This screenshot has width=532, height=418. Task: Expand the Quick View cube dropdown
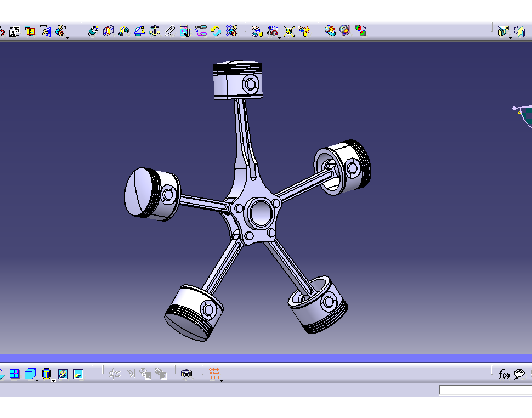[x=37, y=381]
